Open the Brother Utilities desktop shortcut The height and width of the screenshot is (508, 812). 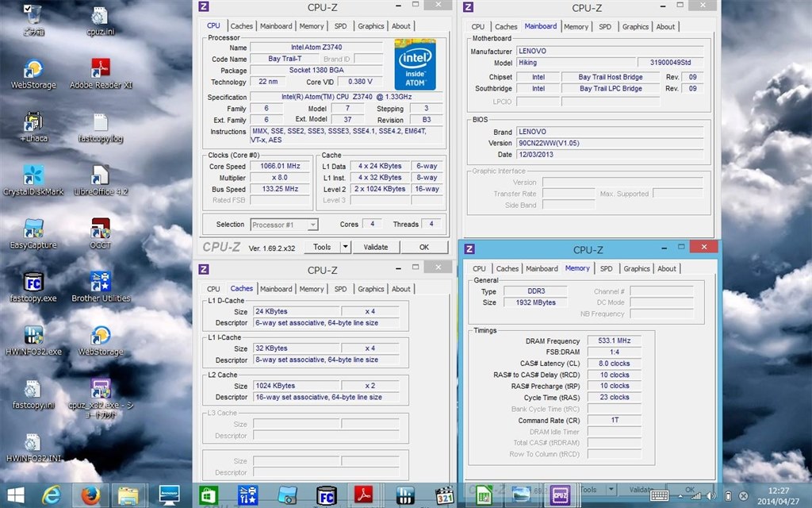pos(101,287)
